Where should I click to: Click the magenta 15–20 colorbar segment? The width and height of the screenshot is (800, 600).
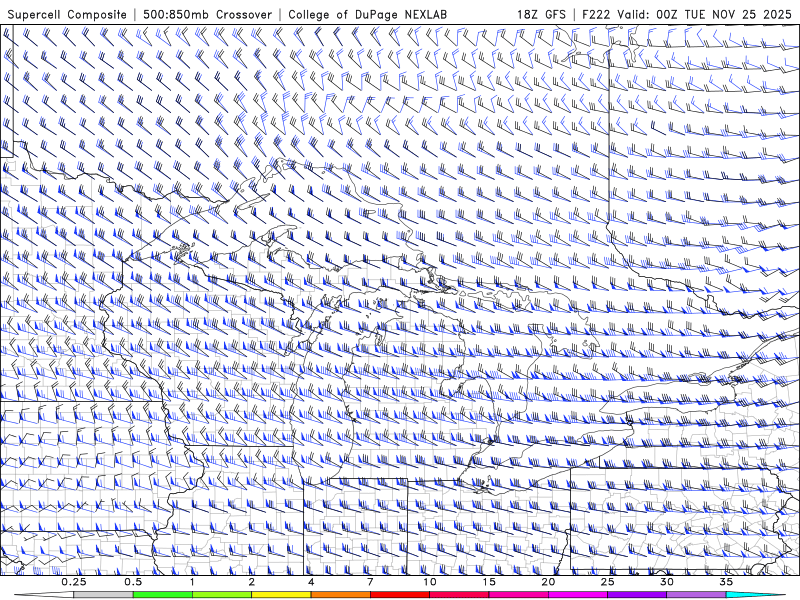click(x=518, y=595)
